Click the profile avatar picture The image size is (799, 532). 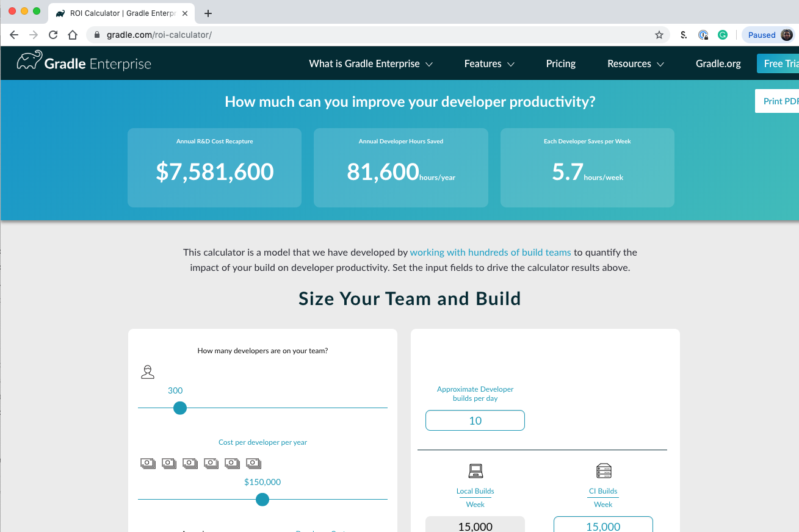[x=787, y=35]
